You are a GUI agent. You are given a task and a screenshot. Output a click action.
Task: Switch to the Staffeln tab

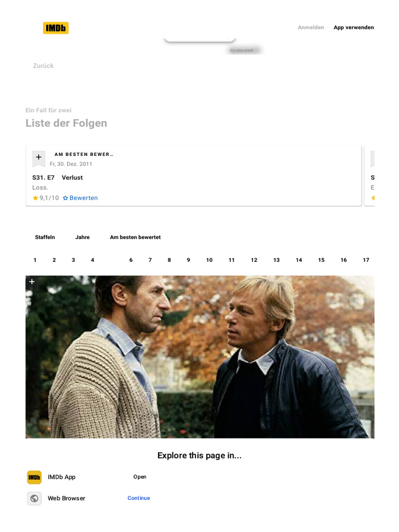(45, 237)
